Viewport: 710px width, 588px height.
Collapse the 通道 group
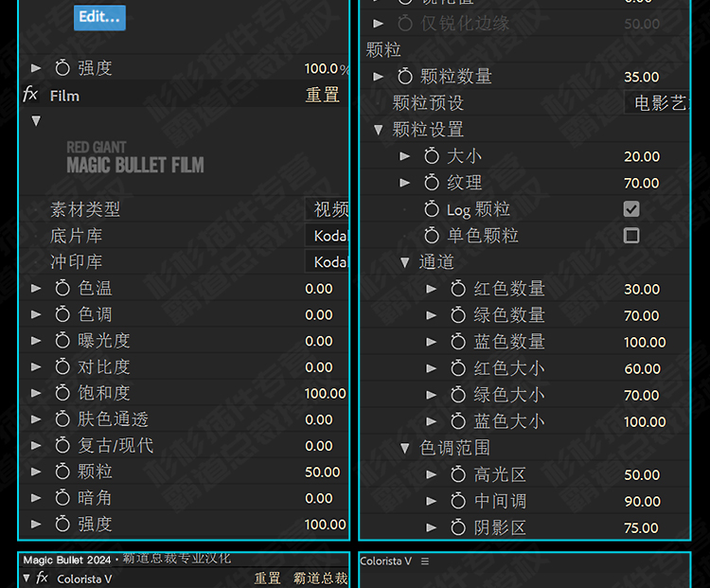(x=405, y=262)
